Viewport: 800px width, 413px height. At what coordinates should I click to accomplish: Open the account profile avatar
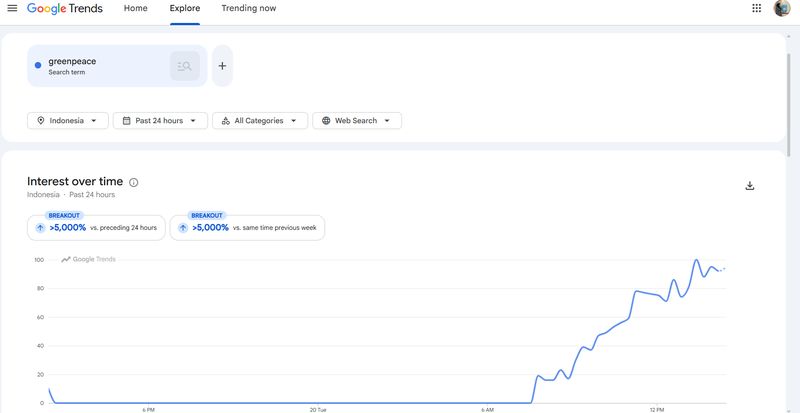pyautogui.click(x=782, y=8)
